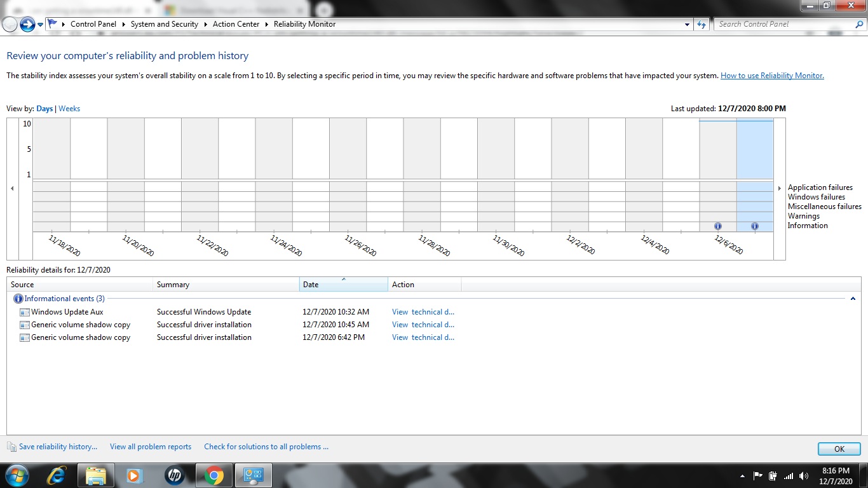Click the information icon in 12/7/2020 column
Viewport: 868px width, 488px height.
click(x=755, y=226)
